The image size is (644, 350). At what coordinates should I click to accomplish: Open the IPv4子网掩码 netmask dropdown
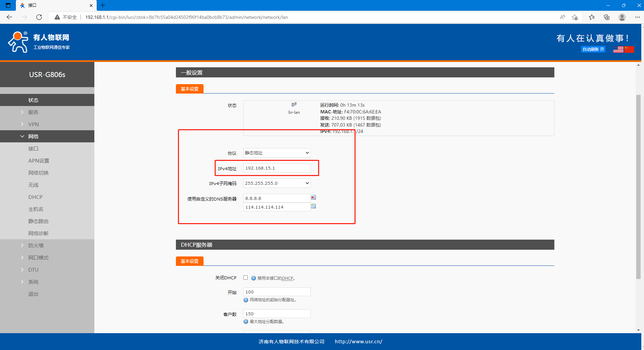click(277, 183)
